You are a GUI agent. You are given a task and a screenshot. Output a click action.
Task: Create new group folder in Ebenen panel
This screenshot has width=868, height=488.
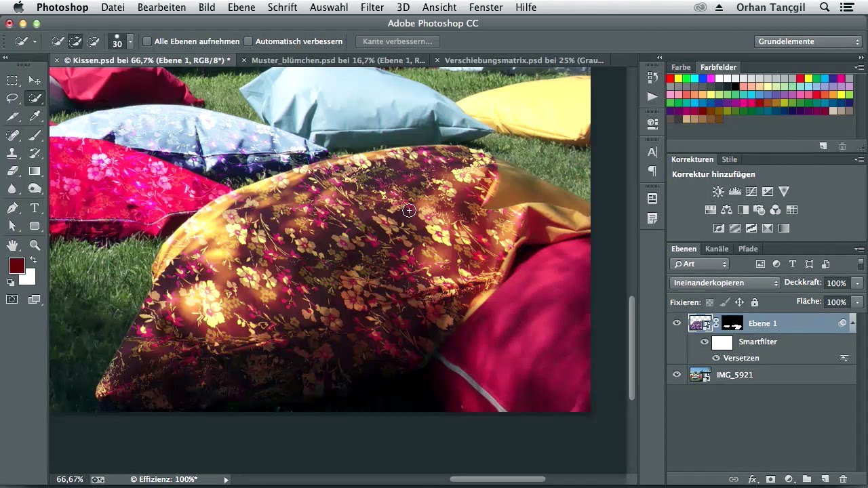coord(807,479)
